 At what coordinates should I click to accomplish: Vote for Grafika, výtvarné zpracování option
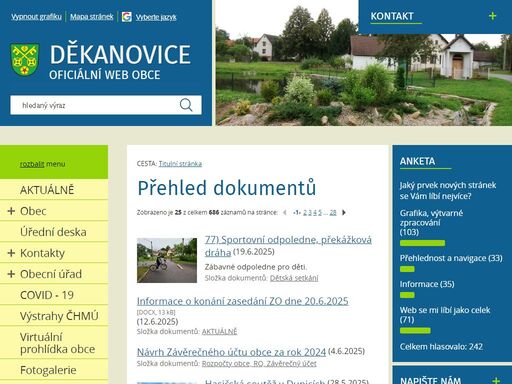pyautogui.click(x=431, y=222)
